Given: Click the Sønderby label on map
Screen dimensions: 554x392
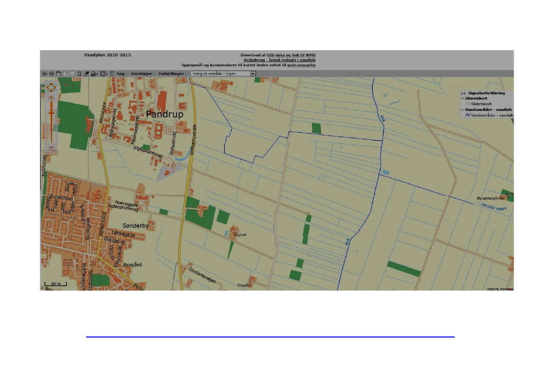Looking at the screenshot, I should point(136,226).
